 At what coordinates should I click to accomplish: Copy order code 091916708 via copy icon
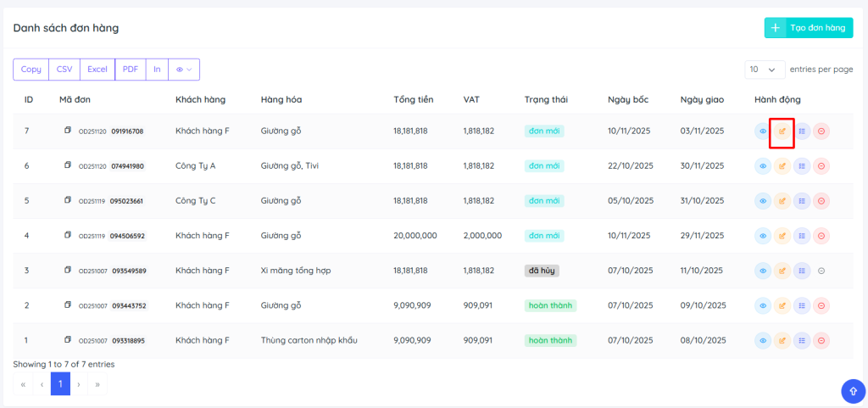(68, 131)
